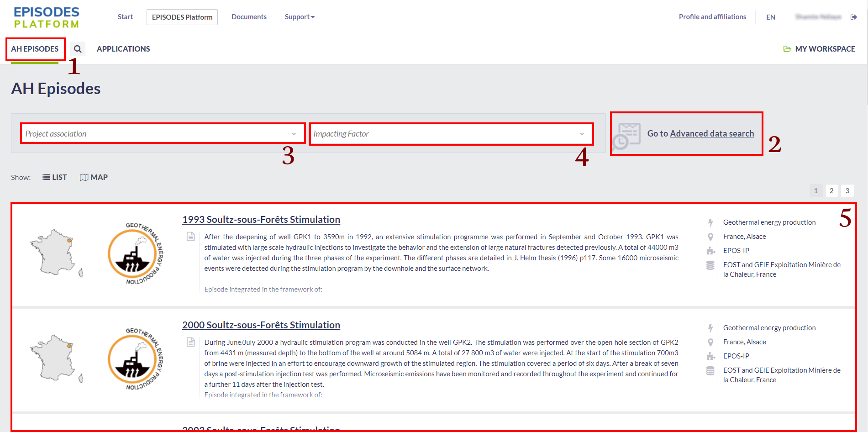
Task: Switch to List view
Action: pyautogui.click(x=55, y=177)
